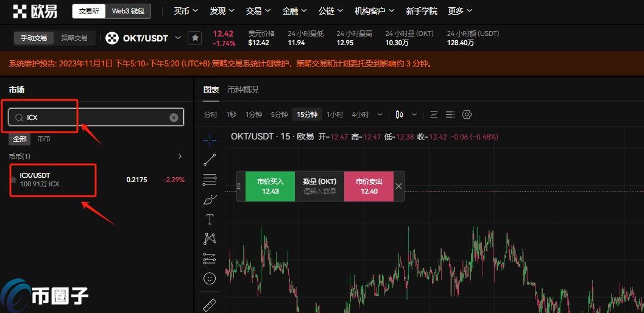The image size is (644, 313).
Task: Click market buy 市价买入 12.43
Action: 271,186
